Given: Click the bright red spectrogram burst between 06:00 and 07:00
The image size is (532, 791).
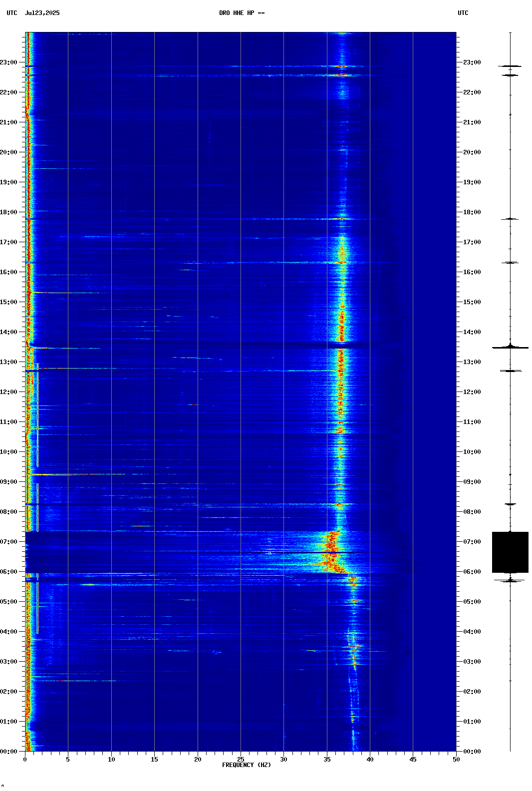Looking at the screenshot, I should (x=331, y=552).
